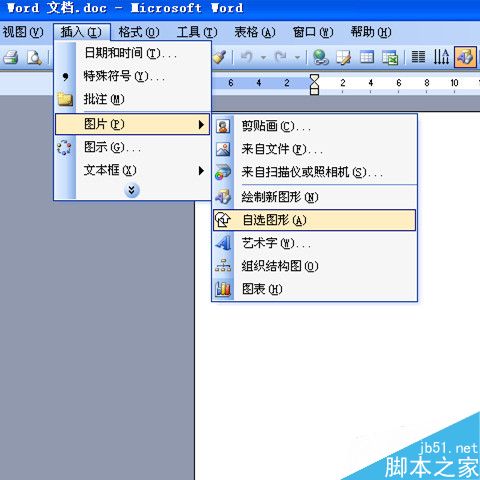Click the Undo arrow icon
This screenshot has height=480, width=480.
coord(247,57)
